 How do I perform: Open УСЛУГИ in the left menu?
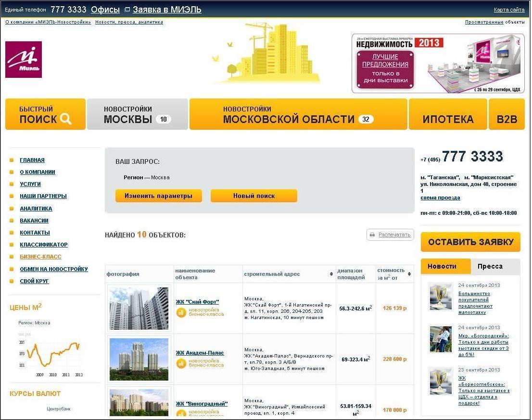pyautogui.click(x=30, y=184)
